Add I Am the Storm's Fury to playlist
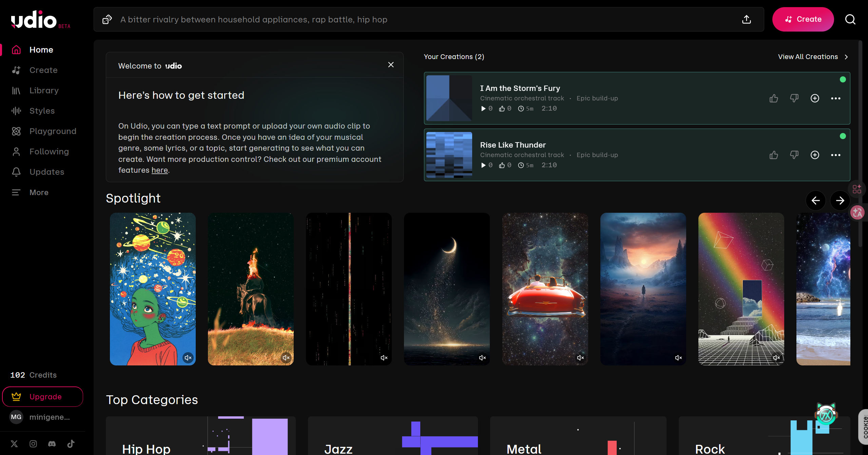 click(x=815, y=98)
